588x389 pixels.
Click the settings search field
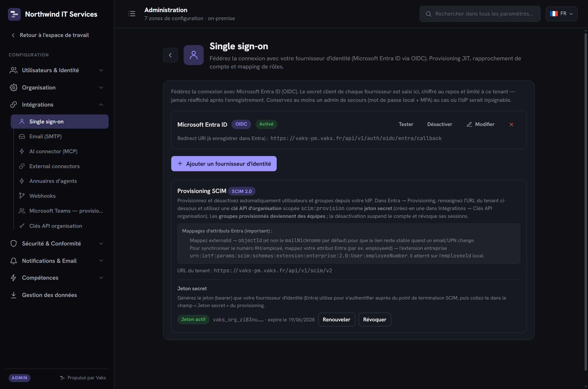click(480, 14)
